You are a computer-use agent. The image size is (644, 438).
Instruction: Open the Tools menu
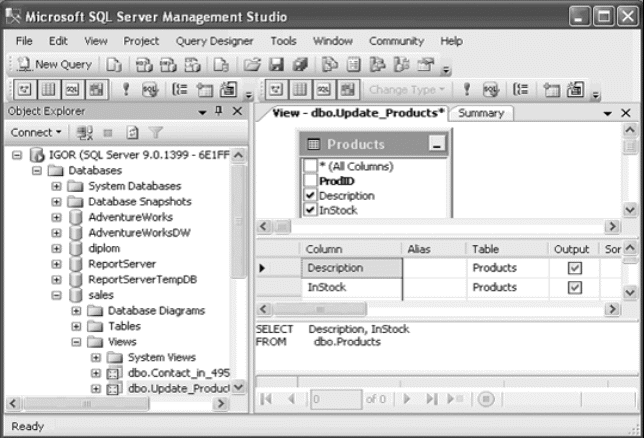coord(283,41)
